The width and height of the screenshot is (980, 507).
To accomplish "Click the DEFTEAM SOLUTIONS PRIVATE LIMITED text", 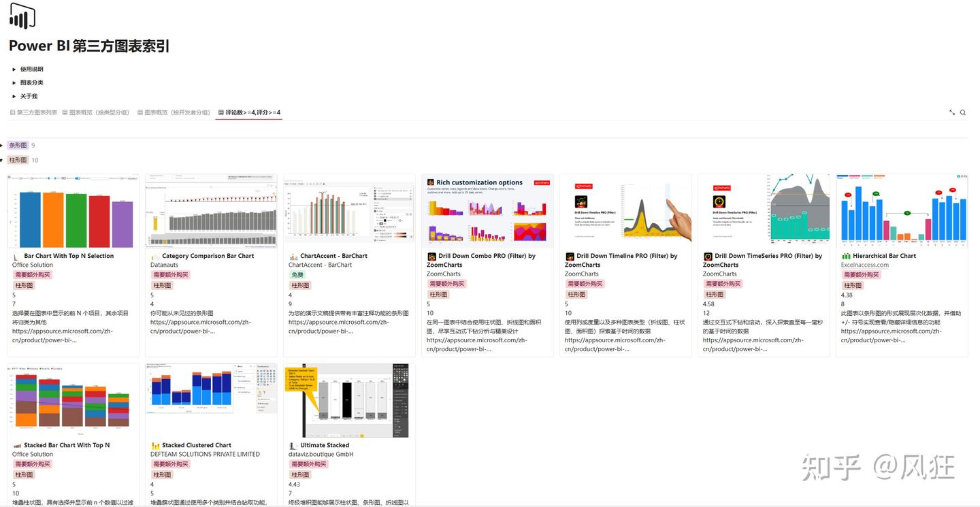I will click(x=206, y=455).
